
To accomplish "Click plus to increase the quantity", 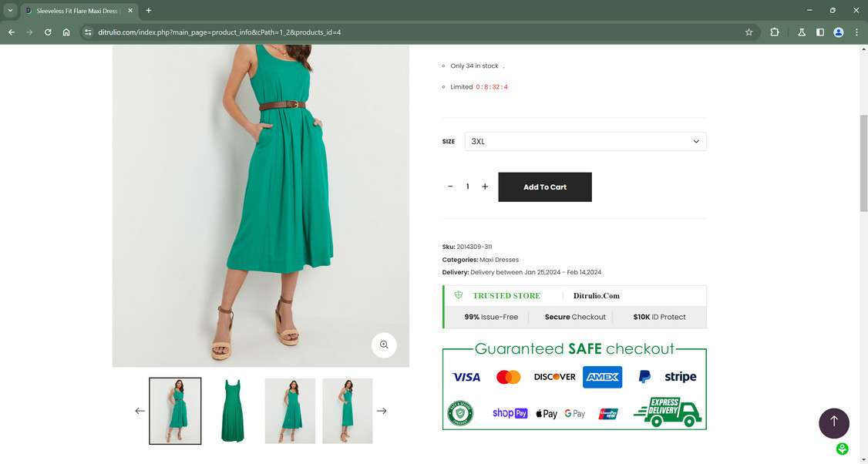I will [x=485, y=187].
